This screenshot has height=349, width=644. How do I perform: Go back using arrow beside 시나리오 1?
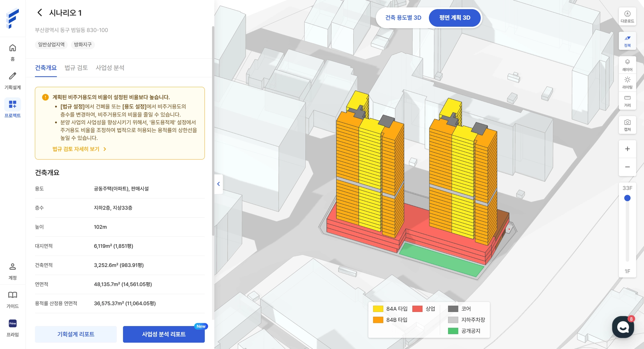(x=40, y=13)
